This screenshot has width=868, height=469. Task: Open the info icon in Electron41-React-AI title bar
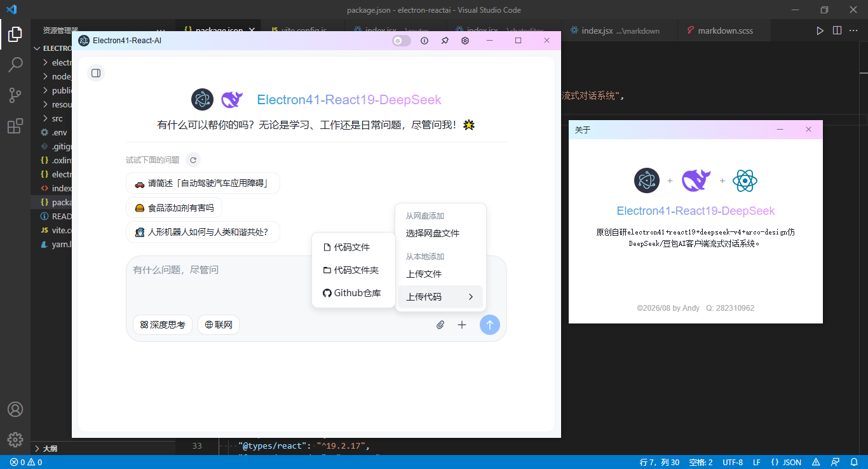tap(424, 41)
